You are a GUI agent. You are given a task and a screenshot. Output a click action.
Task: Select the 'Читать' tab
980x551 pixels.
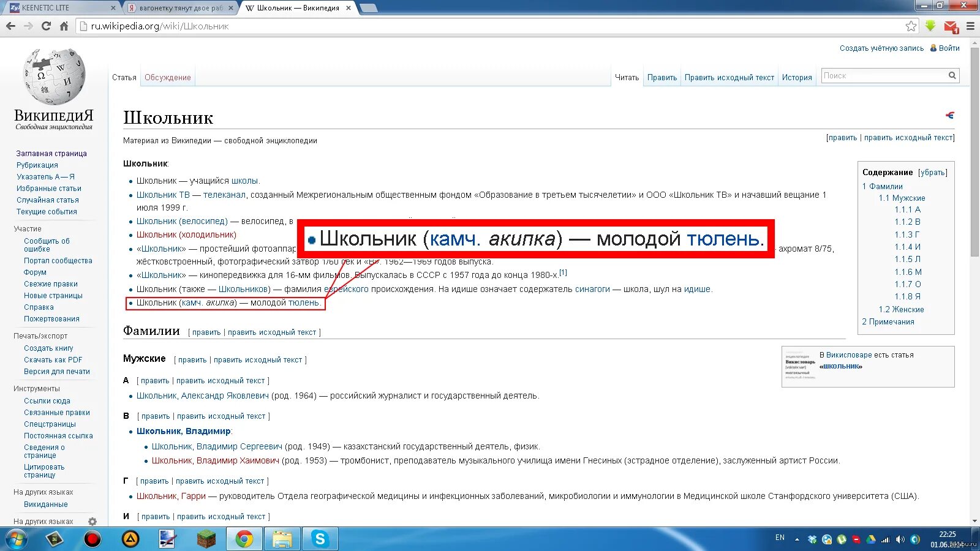[627, 78]
